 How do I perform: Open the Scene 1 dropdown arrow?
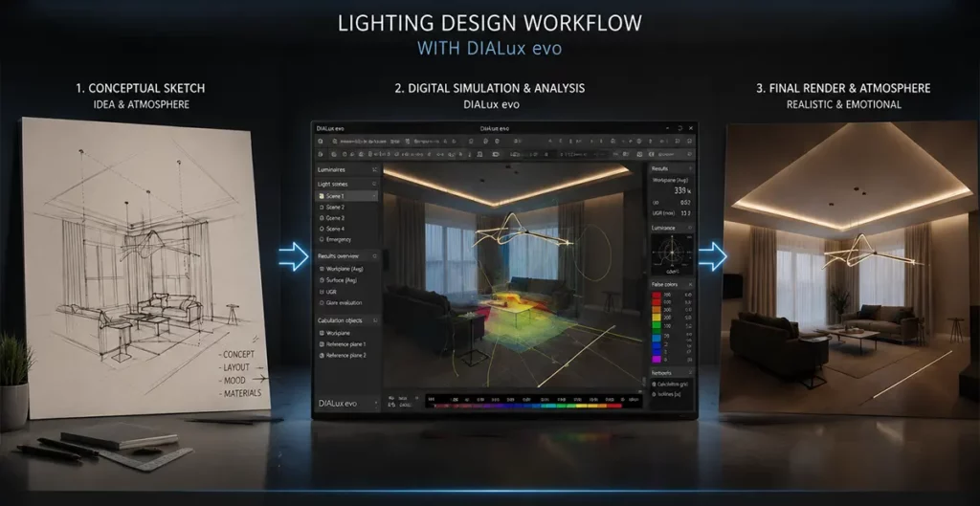(374, 196)
